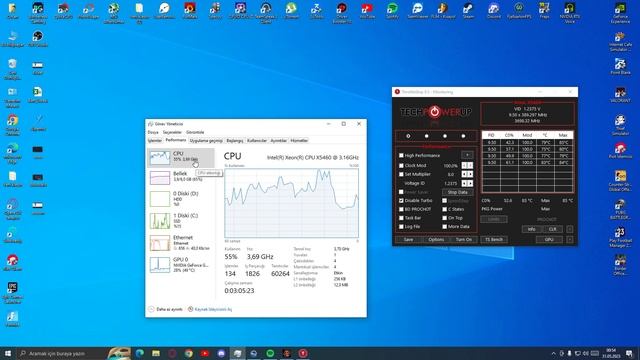Click Save button in ThrottleStop
640x360 pixels.
coord(408,240)
